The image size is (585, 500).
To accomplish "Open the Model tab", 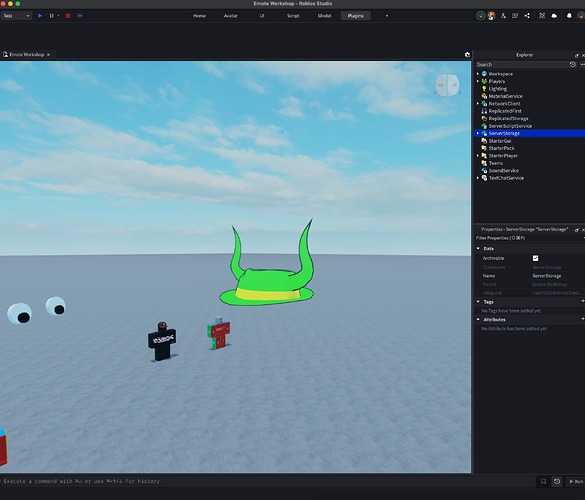I will coord(324,16).
